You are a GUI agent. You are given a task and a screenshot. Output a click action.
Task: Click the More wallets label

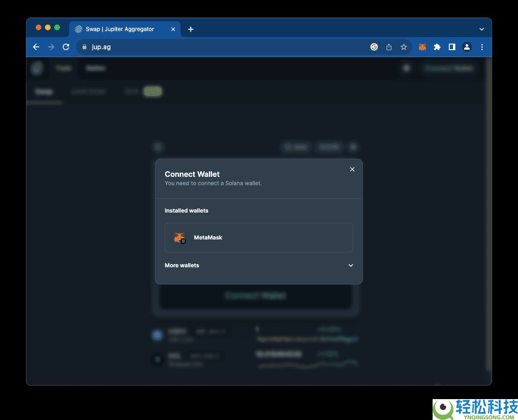(181, 265)
